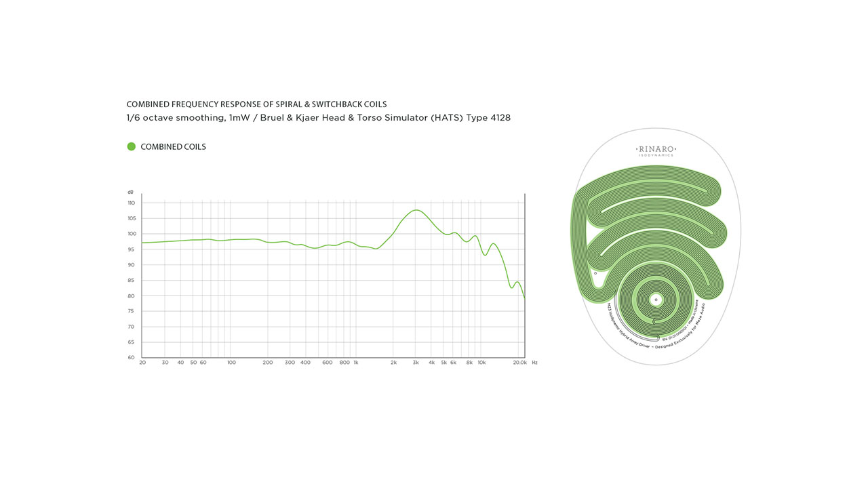Click the Hz unit label
Screen dimensions: 868x488
pos(534,363)
